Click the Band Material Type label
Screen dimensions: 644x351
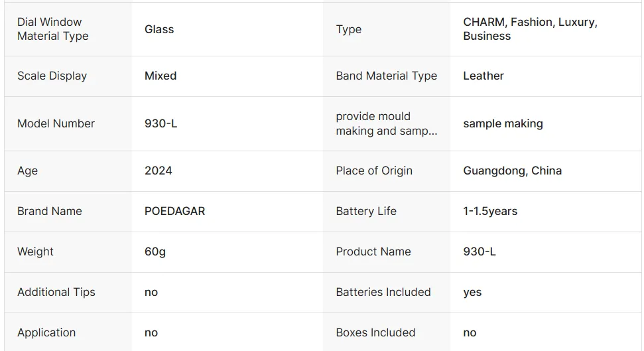click(386, 76)
